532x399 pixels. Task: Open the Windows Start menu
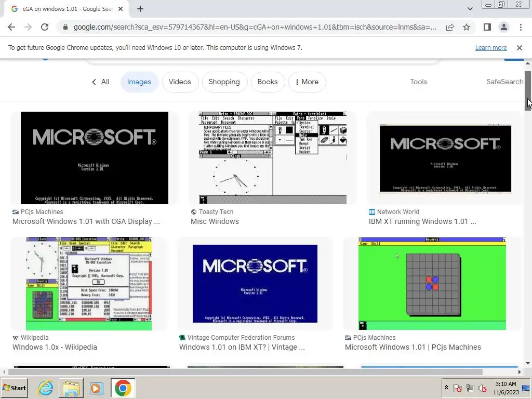pos(14,388)
